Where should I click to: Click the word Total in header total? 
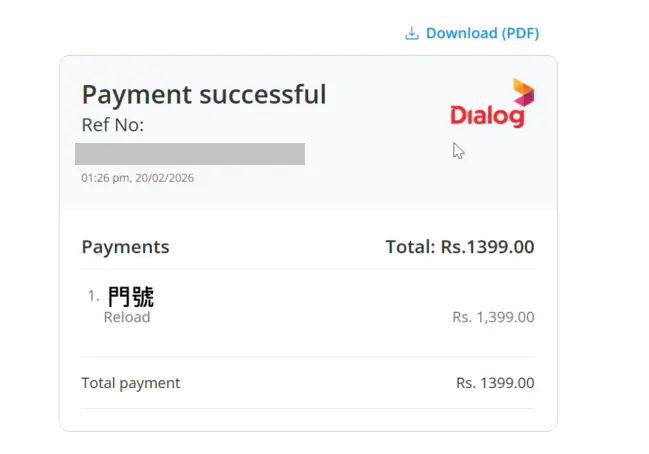tap(408, 247)
